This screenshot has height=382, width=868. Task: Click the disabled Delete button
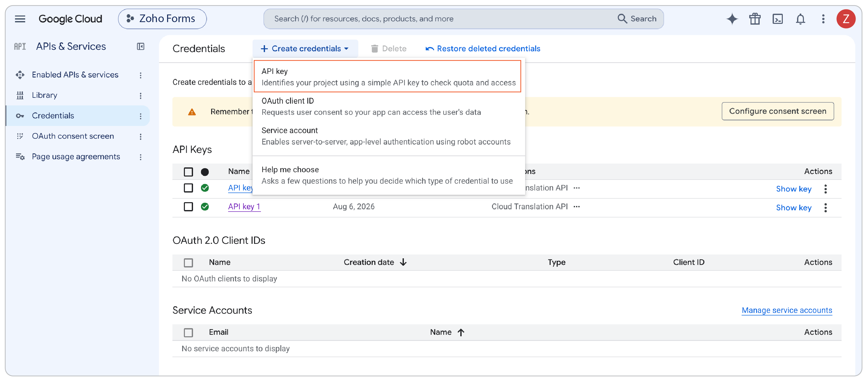(389, 49)
